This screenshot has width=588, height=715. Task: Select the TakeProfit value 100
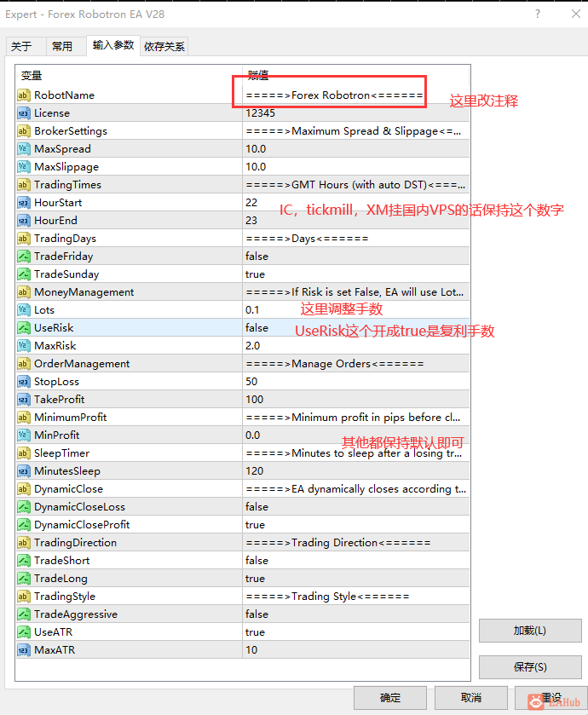pos(254,400)
